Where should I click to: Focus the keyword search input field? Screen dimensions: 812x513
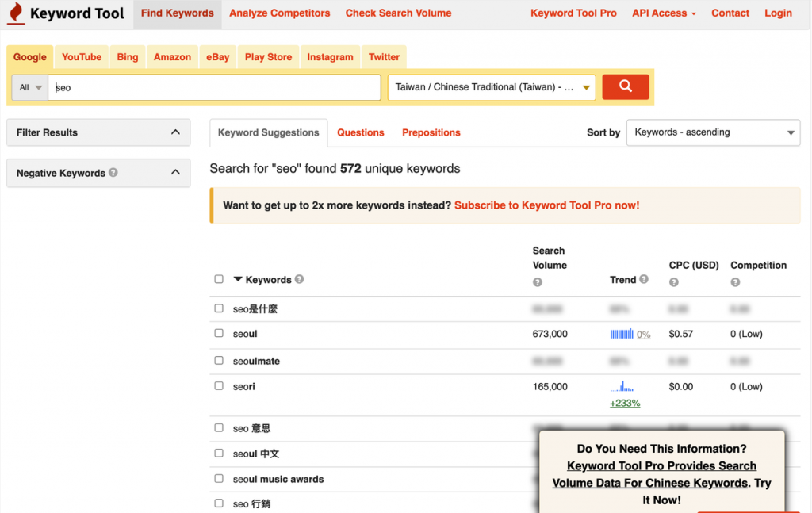(x=214, y=87)
